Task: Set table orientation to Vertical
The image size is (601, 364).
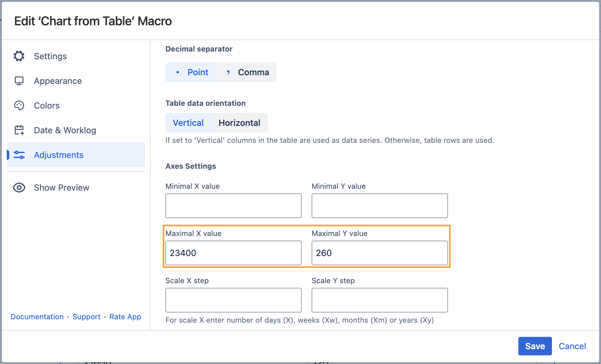Action: point(188,123)
